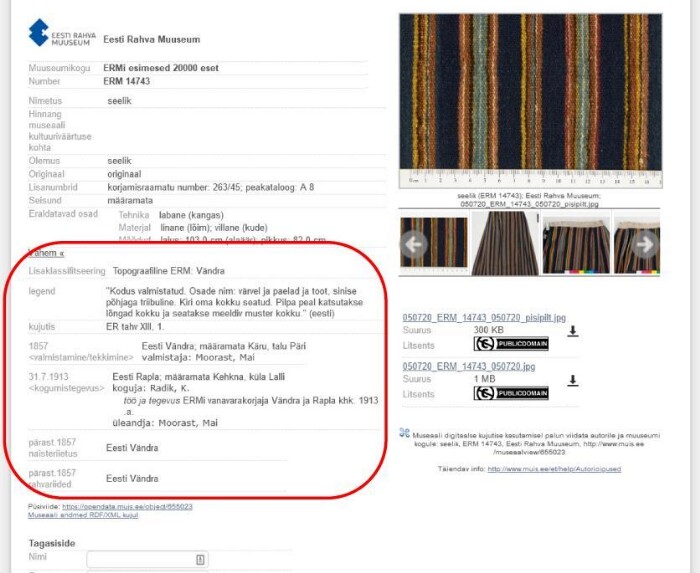Select the skirt waistband thumbnail

coord(575,244)
